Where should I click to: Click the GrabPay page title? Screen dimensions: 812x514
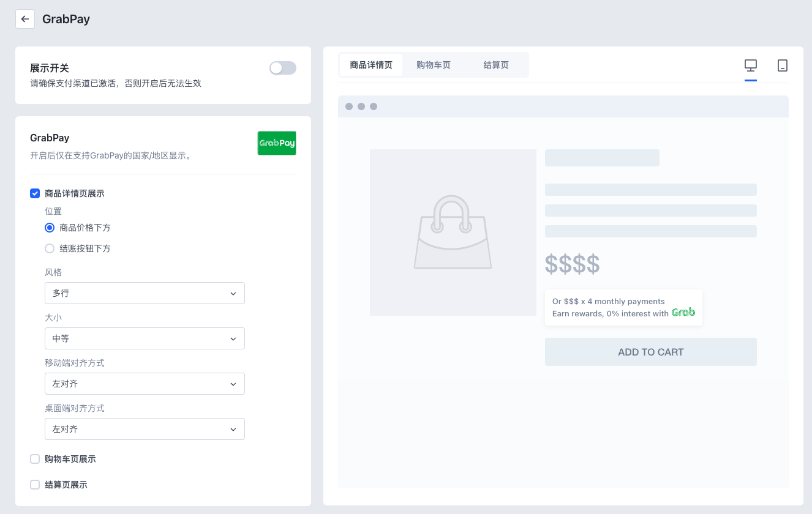click(66, 19)
